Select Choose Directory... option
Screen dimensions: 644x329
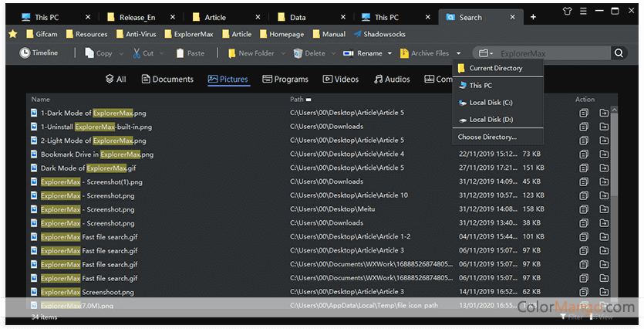click(x=487, y=137)
